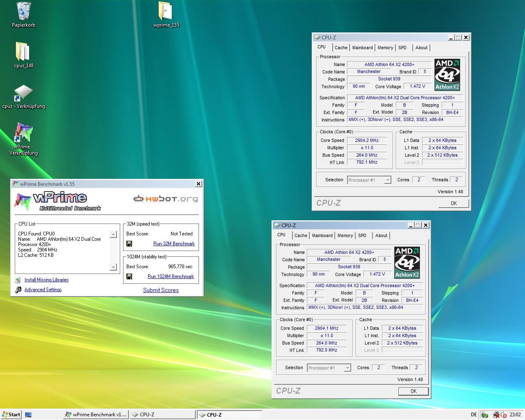Viewport: 525px width, 420px height.
Task: Switch to active CPU-Z taskbar button
Action: click(x=229, y=415)
